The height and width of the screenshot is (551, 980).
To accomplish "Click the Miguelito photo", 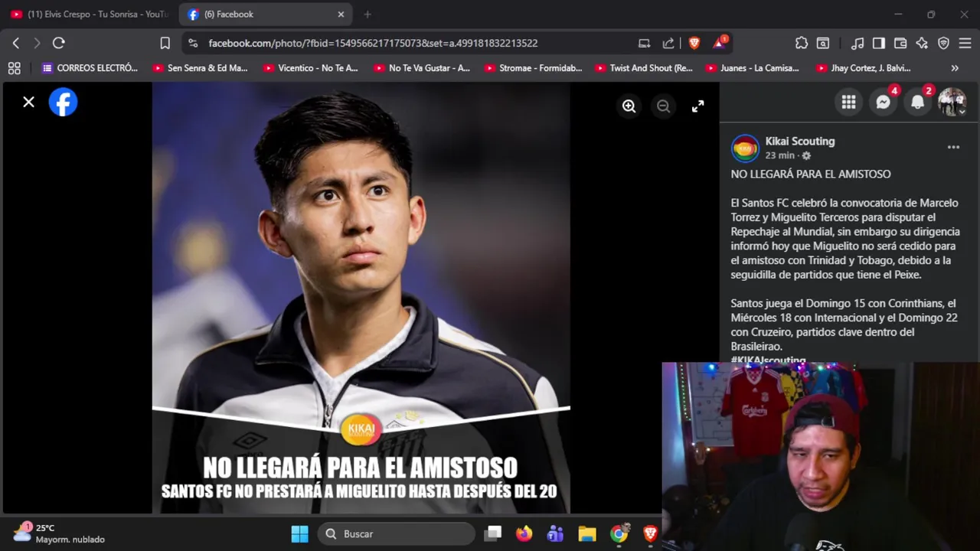I will click(361, 298).
